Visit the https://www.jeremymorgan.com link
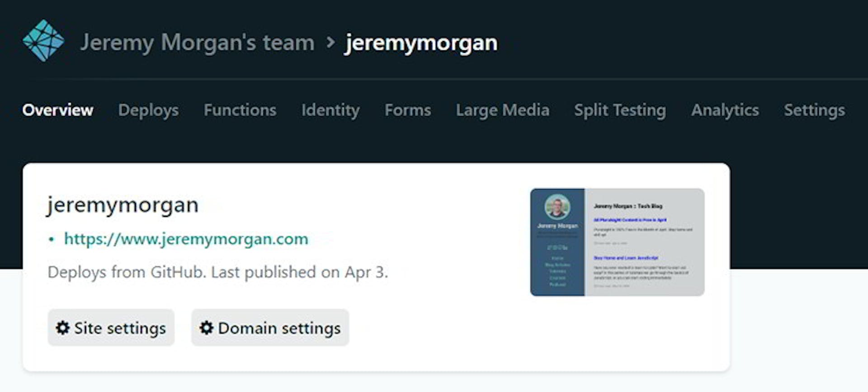The width and height of the screenshot is (868, 392). [186, 238]
